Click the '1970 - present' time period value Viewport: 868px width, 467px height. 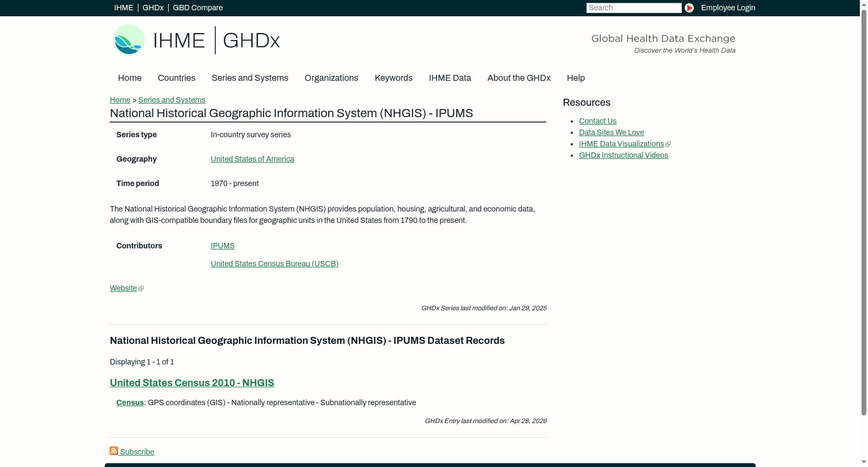pos(234,183)
